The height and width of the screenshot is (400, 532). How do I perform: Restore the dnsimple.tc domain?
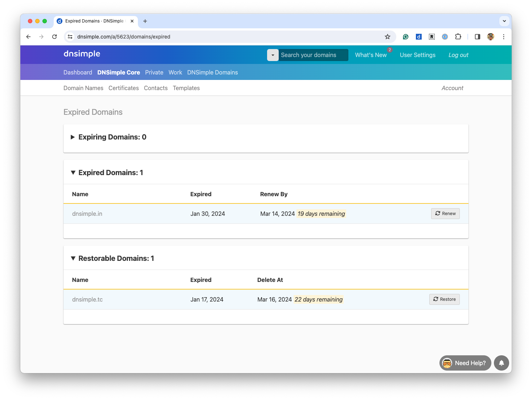[x=445, y=299]
